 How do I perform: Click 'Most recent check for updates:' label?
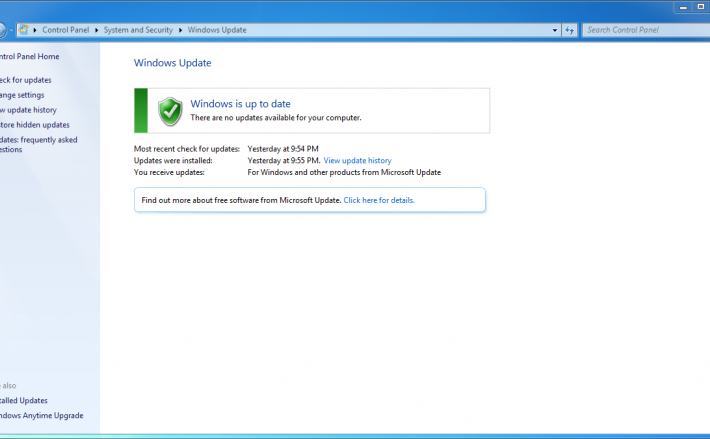(x=187, y=149)
